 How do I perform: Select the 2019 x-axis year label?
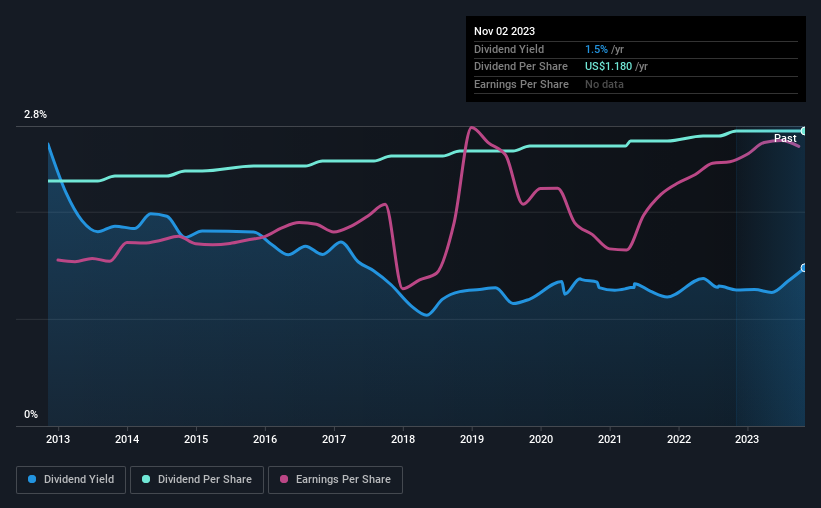472,439
